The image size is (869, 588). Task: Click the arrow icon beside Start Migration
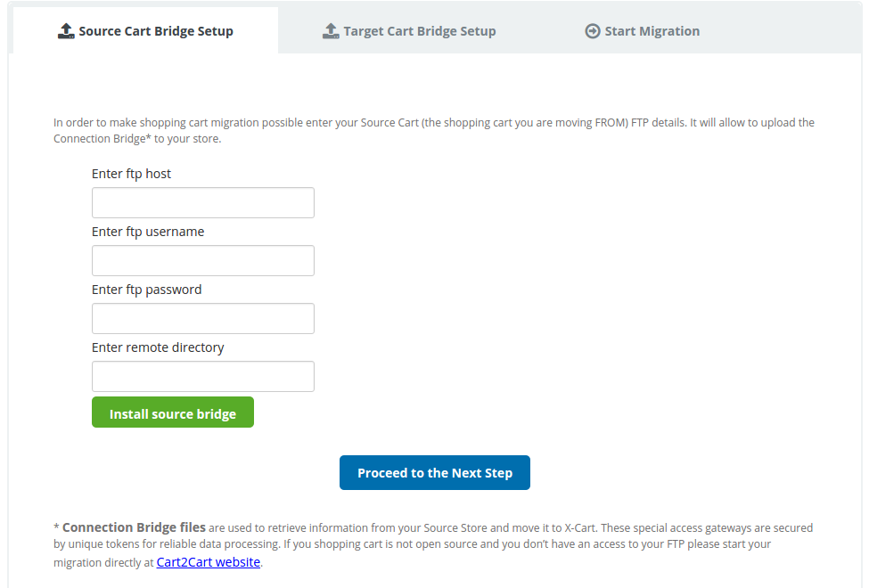(x=593, y=31)
